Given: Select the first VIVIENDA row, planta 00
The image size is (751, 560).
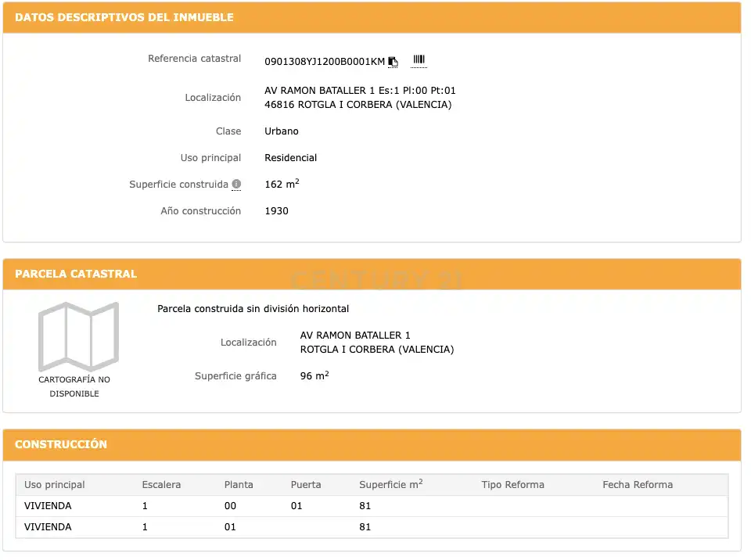Looking at the screenshot, I should click(372, 506).
